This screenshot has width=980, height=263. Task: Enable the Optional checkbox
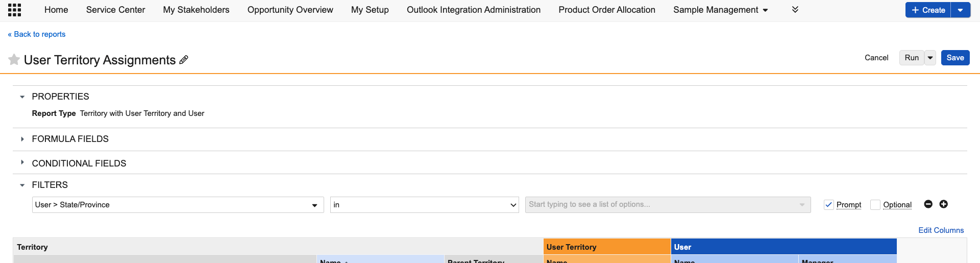tap(875, 205)
